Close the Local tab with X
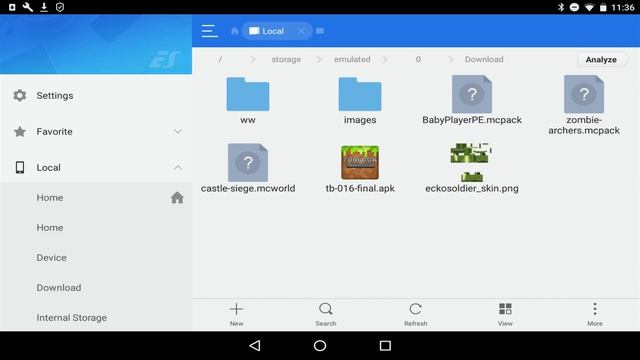Image resolution: width=640 pixels, height=360 pixels. tap(301, 31)
